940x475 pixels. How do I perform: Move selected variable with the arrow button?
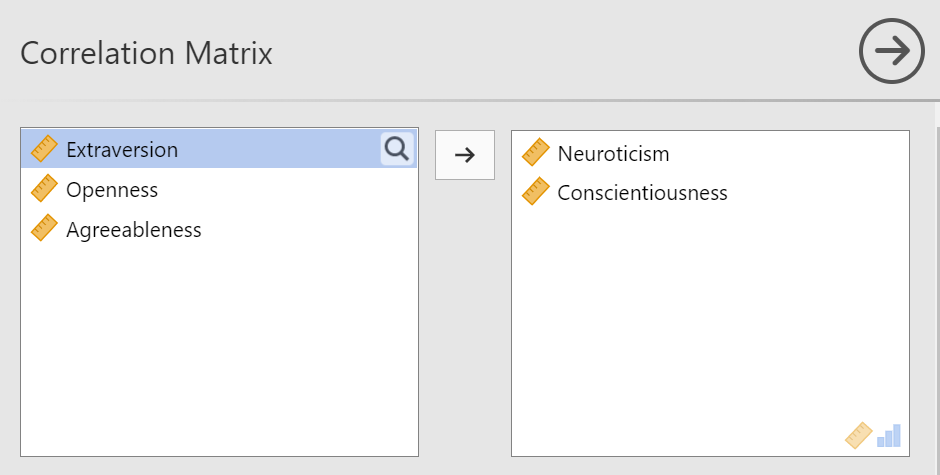click(x=465, y=155)
